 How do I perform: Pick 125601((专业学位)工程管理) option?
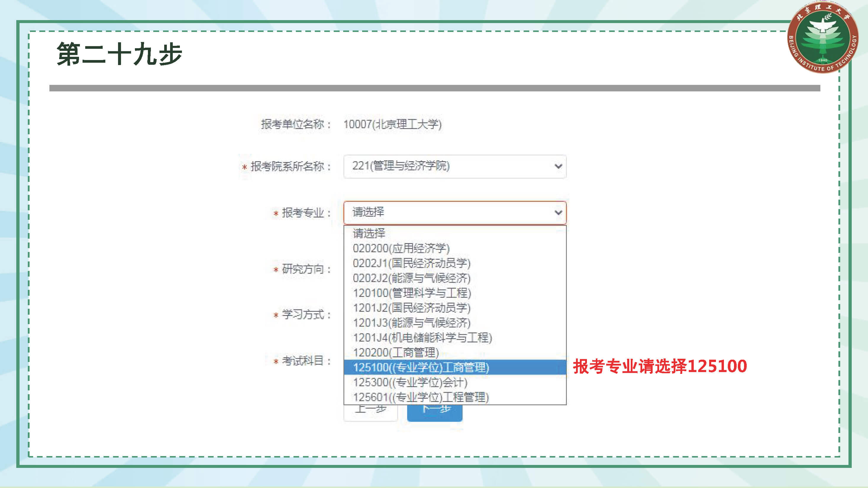421,397
